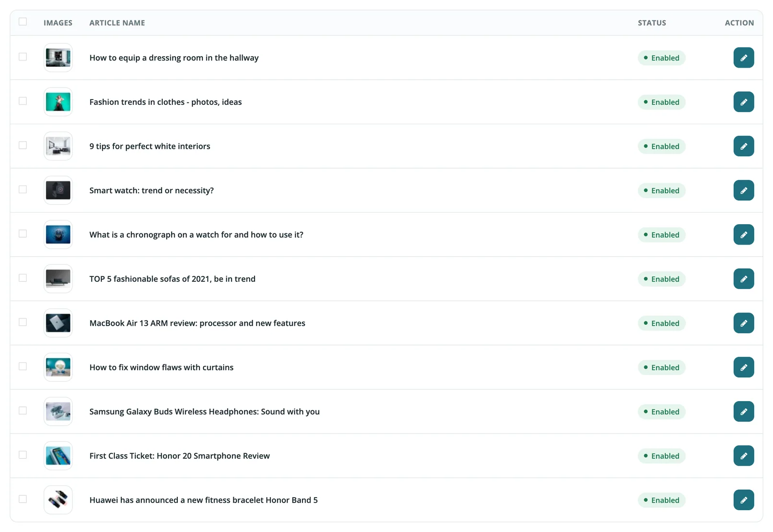
Task: Select checkbox for window flaws with curtains
Action: click(23, 366)
